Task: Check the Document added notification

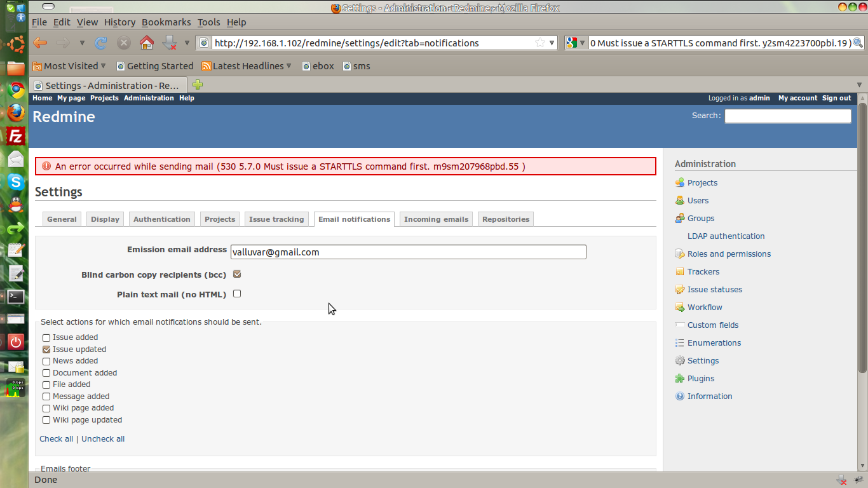Action: pos(46,373)
